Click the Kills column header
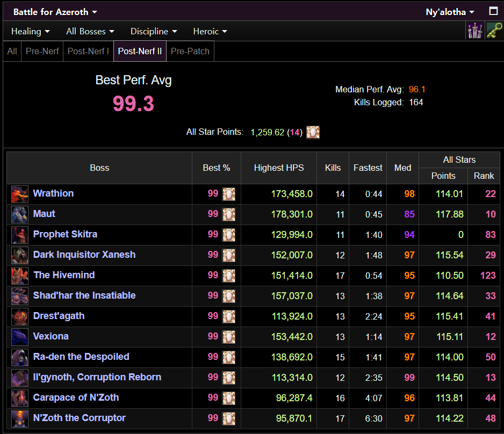 [x=333, y=168]
